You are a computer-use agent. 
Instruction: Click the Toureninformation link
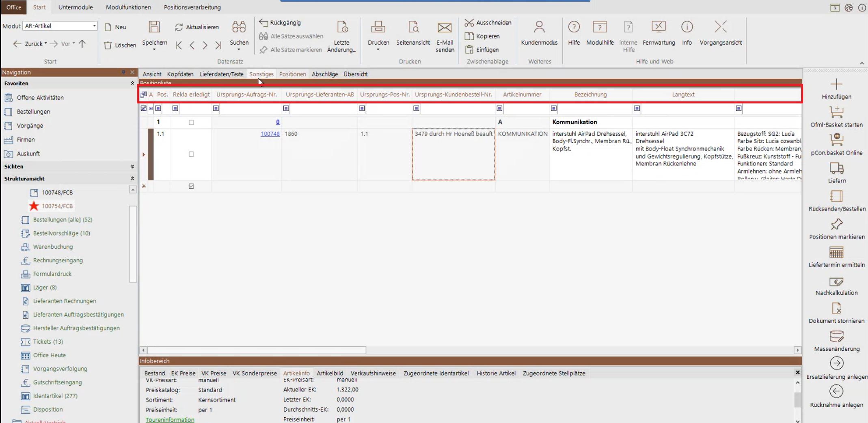170,420
